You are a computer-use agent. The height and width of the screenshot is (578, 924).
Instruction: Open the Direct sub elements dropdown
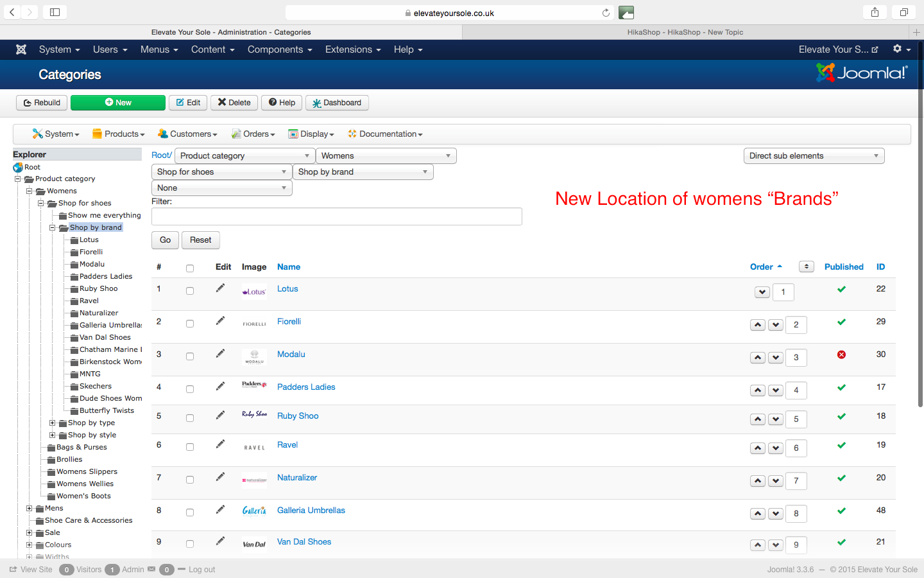(x=814, y=156)
